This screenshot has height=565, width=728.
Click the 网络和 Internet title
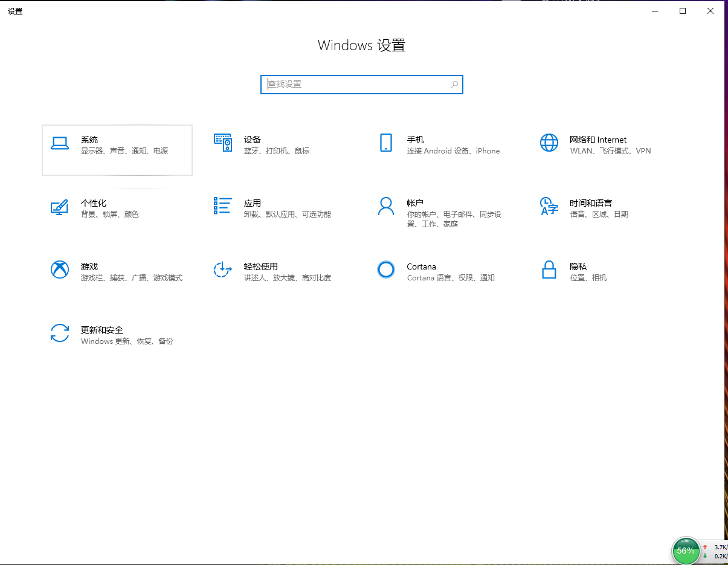pyautogui.click(x=598, y=140)
